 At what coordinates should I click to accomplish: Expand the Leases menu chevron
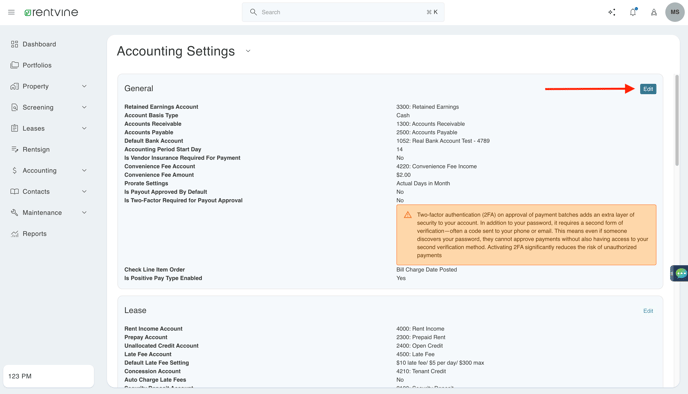click(84, 128)
